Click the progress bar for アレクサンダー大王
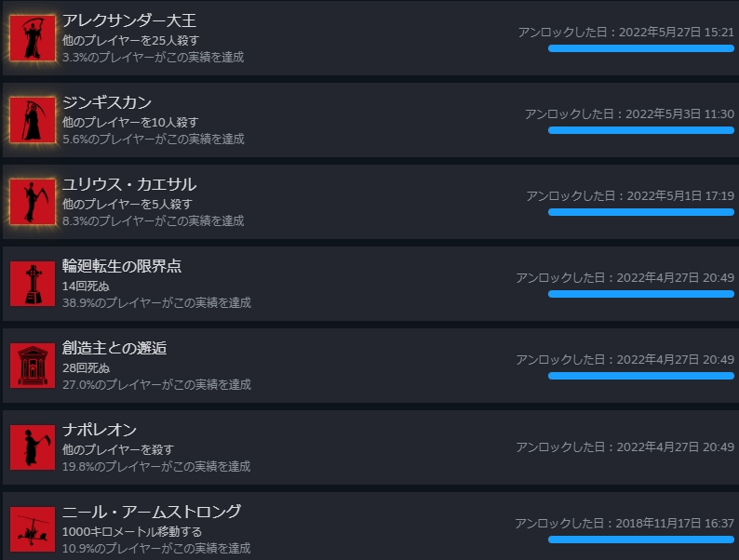739x560 pixels. [641, 48]
